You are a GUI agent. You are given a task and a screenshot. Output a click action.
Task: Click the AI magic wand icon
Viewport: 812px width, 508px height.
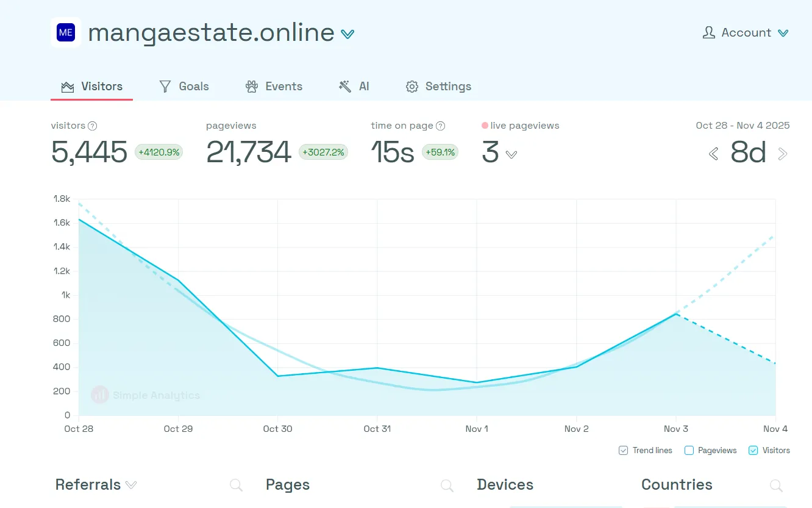[x=345, y=86]
